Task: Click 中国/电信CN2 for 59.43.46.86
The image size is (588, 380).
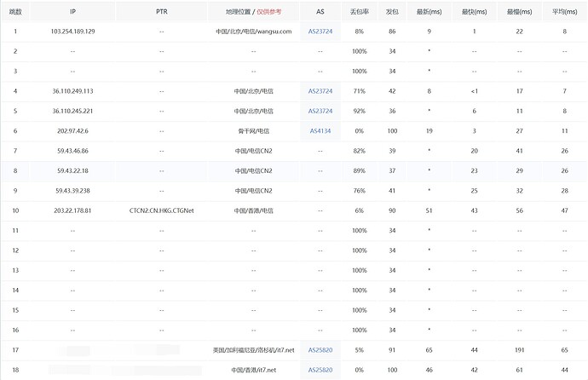Action: [x=253, y=151]
